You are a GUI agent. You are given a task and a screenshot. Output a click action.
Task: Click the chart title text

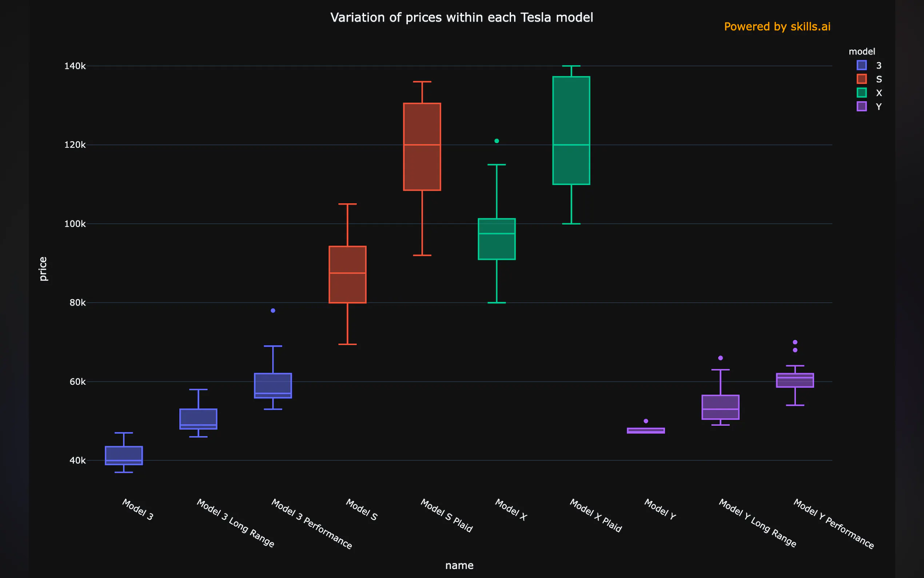click(461, 17)
